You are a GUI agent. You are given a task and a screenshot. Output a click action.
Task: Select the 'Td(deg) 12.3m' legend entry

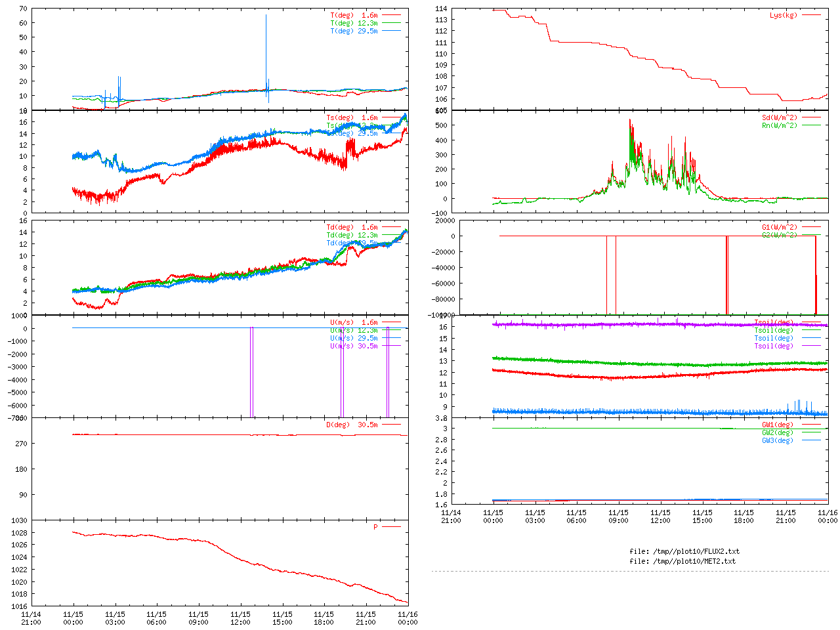click(x=352, y=235)
